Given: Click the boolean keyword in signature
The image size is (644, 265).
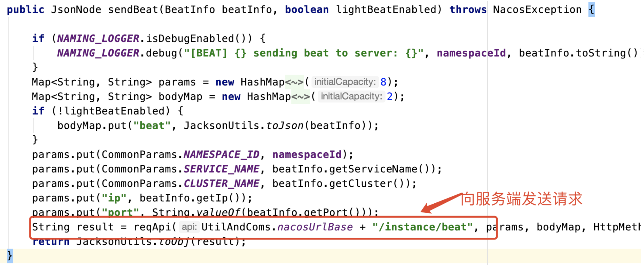Looking at the screenshot, I should coord(307,10).
